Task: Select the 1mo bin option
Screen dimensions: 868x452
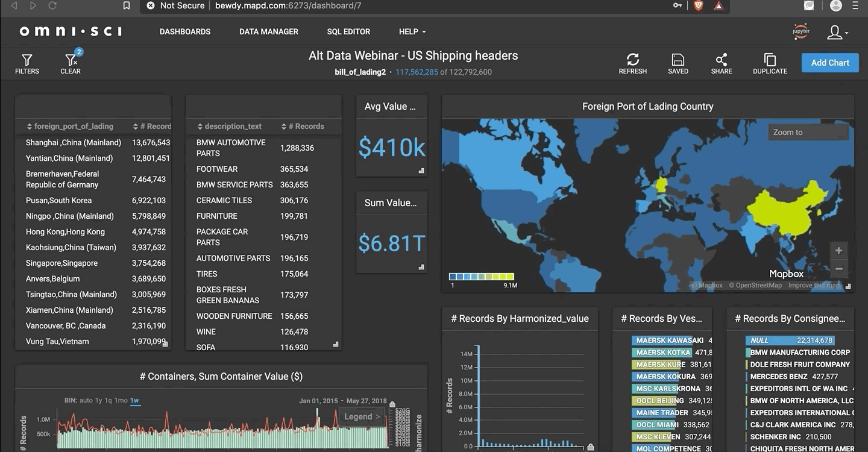Action: click(x=121, y=400)
